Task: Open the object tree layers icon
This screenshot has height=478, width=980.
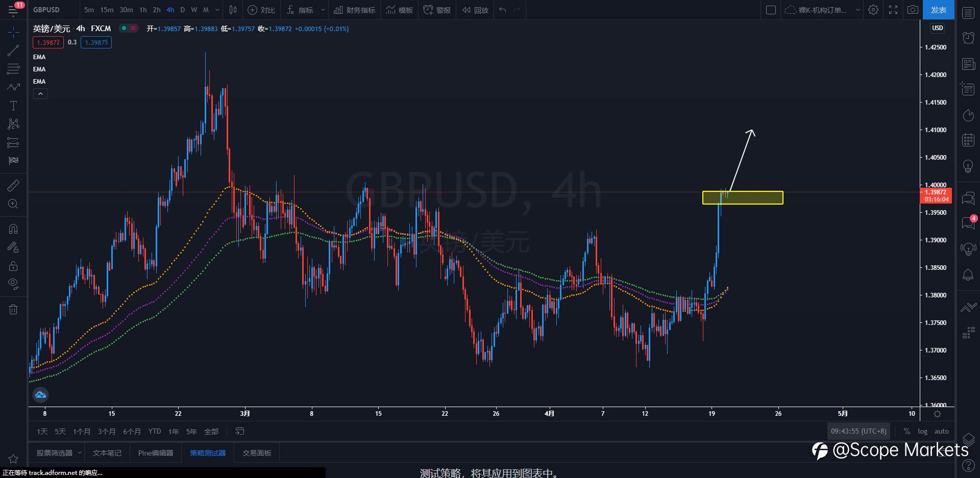Action: coord(968,439)
